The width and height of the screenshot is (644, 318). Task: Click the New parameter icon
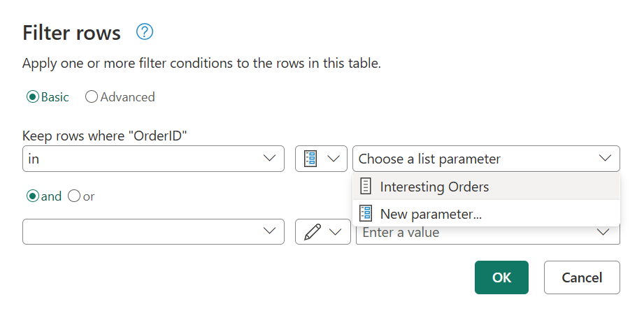366,214
